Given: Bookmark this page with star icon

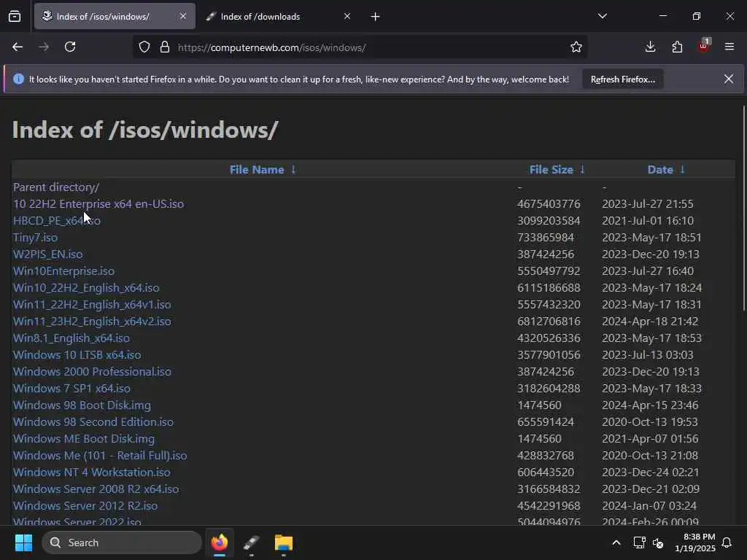Looking at the screenshot, I should (576, 47).
